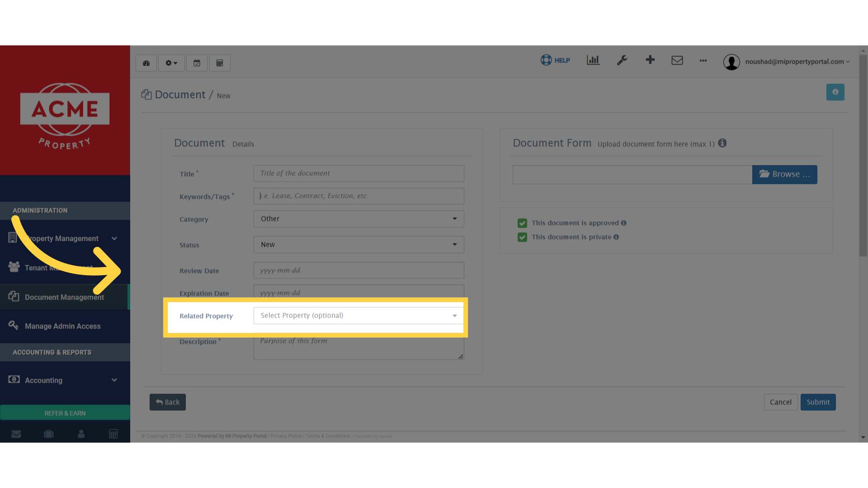868x488 pixels.
Task: Focus the Review Date field
Action: tap(359, 270)
